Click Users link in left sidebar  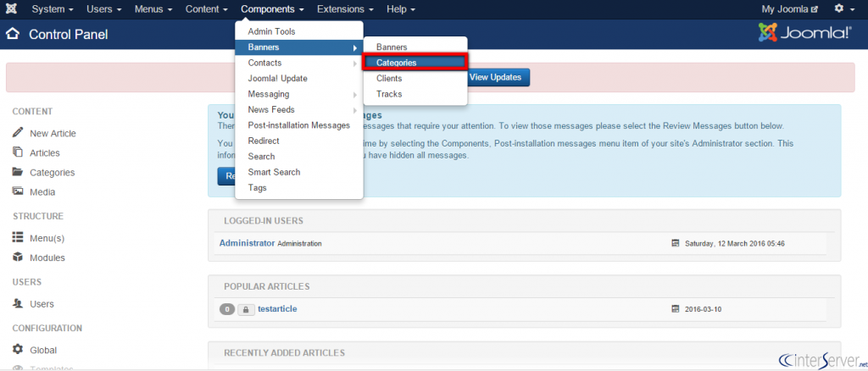[x=42, y=304]
